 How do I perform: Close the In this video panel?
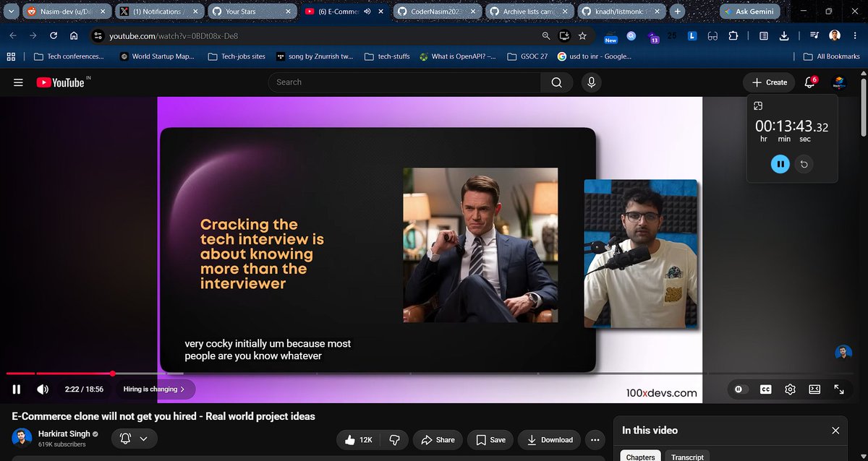point(835,430)
